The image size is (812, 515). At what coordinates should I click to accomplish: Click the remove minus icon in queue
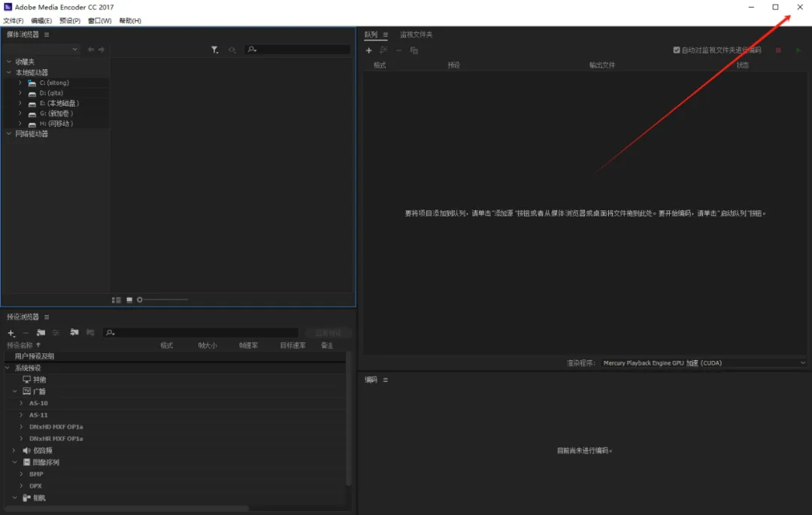click(x=398, y=50)
